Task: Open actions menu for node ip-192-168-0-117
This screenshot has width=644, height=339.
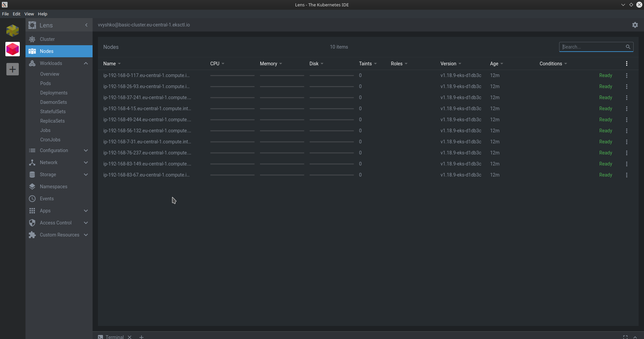Action: tap(627, 75)
